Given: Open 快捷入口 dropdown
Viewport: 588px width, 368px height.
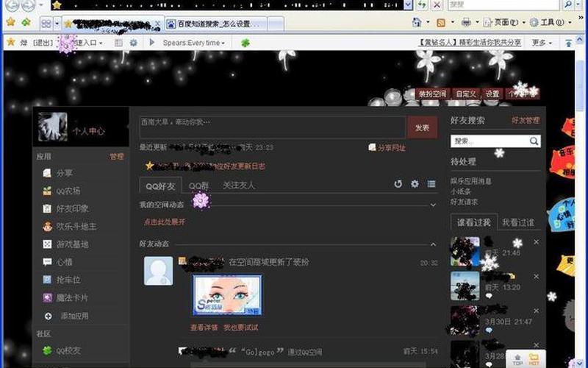Looking at the screenshot, I should tap(88, 43).
